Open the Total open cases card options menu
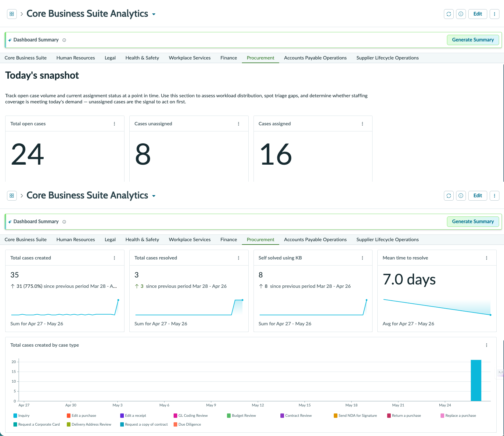Screen dimensions: 504x436 pos(114,124)
